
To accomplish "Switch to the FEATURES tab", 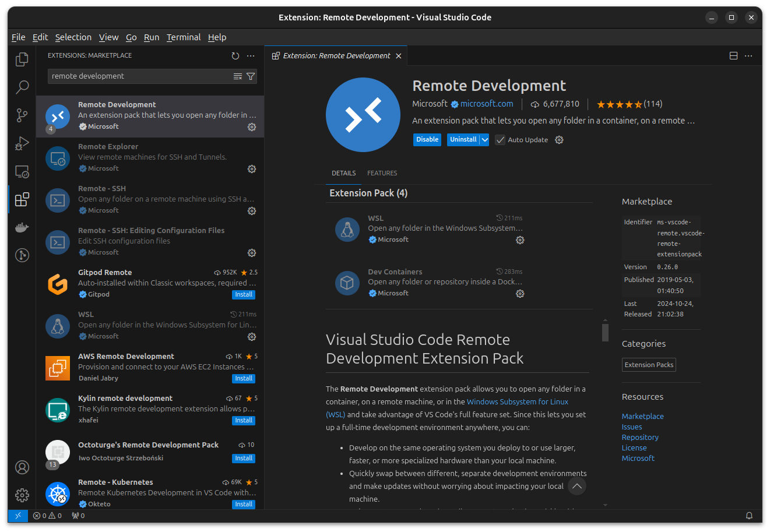I will (x=382, y=173).
